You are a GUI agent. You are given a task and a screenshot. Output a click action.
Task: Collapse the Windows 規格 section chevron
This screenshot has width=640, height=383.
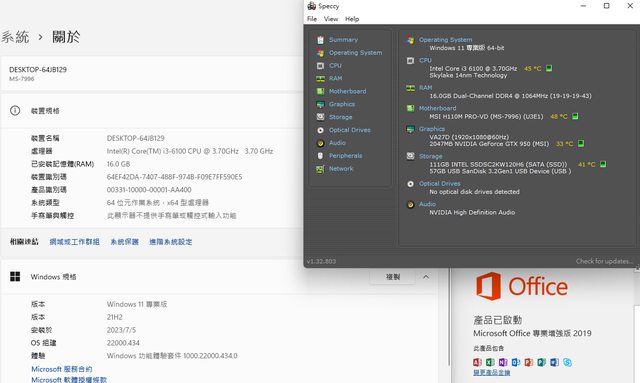(426, 277)
